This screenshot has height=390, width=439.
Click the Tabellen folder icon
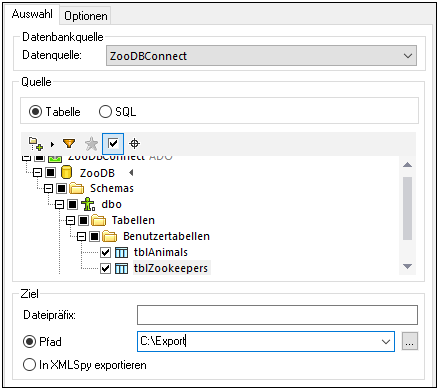click(x=99, y=220)
